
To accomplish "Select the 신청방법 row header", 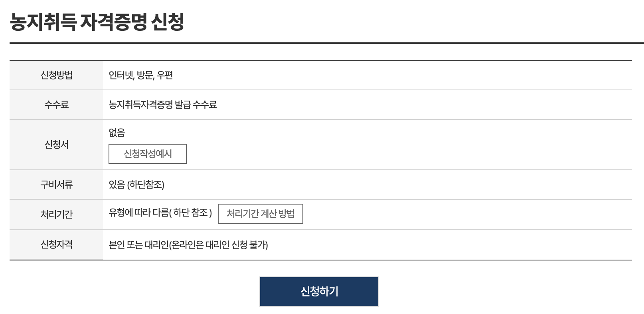I will coord(56,75).
